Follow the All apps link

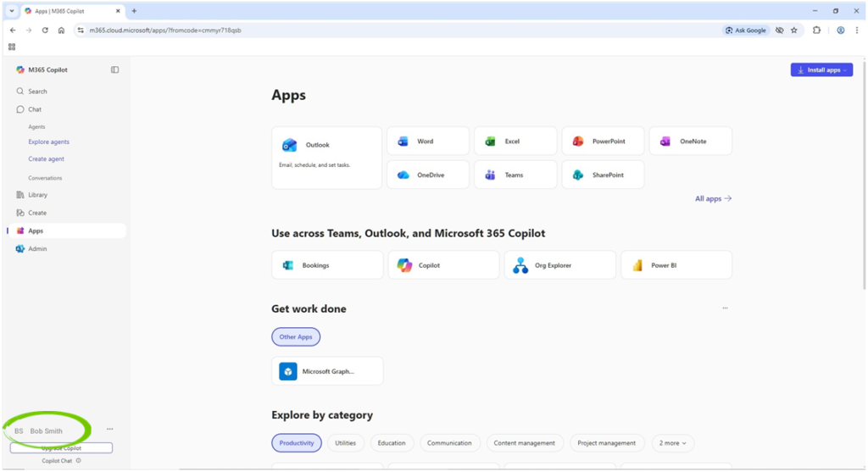point(712,198)
